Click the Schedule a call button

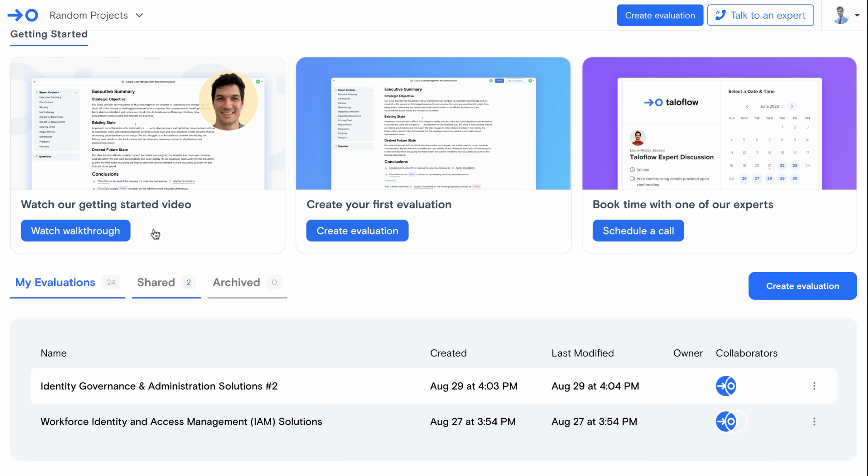638,231
